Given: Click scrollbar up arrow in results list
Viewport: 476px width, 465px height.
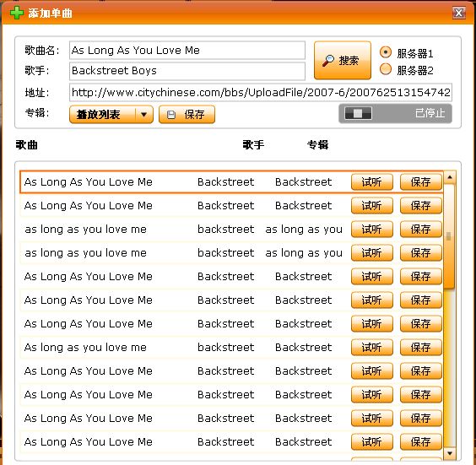Looking at the screenshot, I should tap(450, 177).
